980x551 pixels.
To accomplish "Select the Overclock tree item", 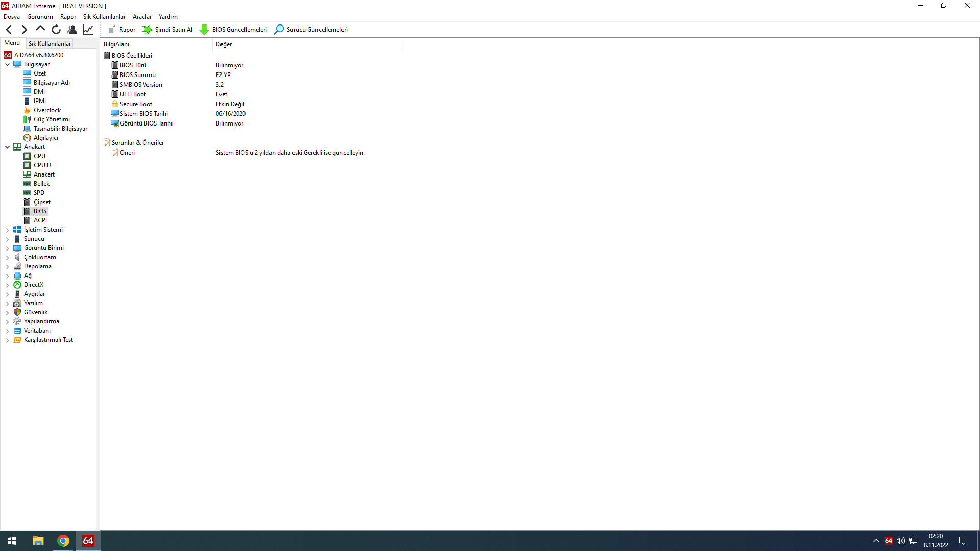I will [47, 110].
